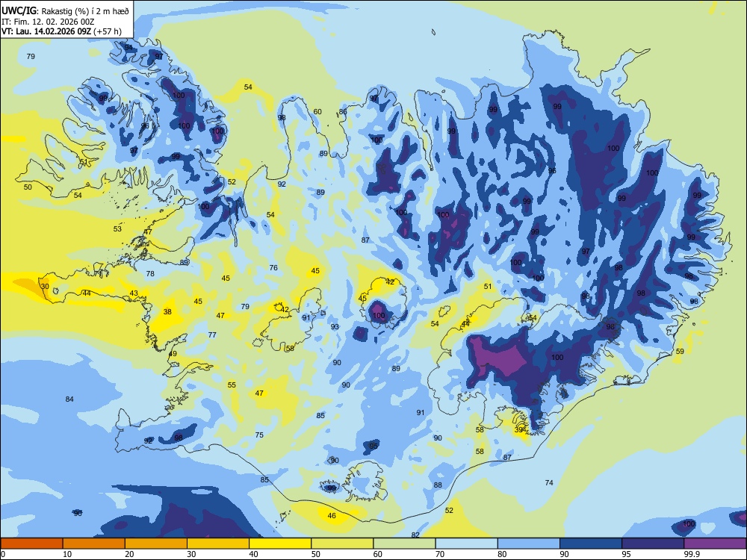Click the map value '78' in the western bay
This screenshot has height=560, width=747.
[x=150, y=274]
